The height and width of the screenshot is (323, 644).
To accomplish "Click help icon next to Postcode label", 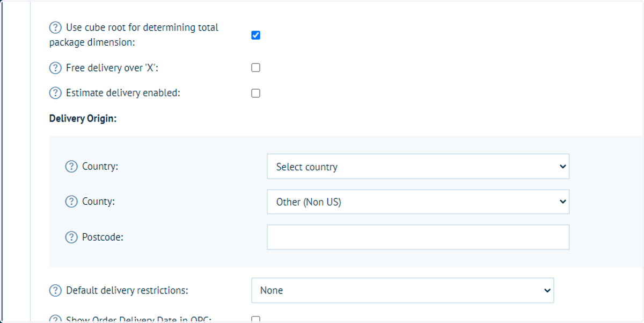I will (x=71, y=237).
